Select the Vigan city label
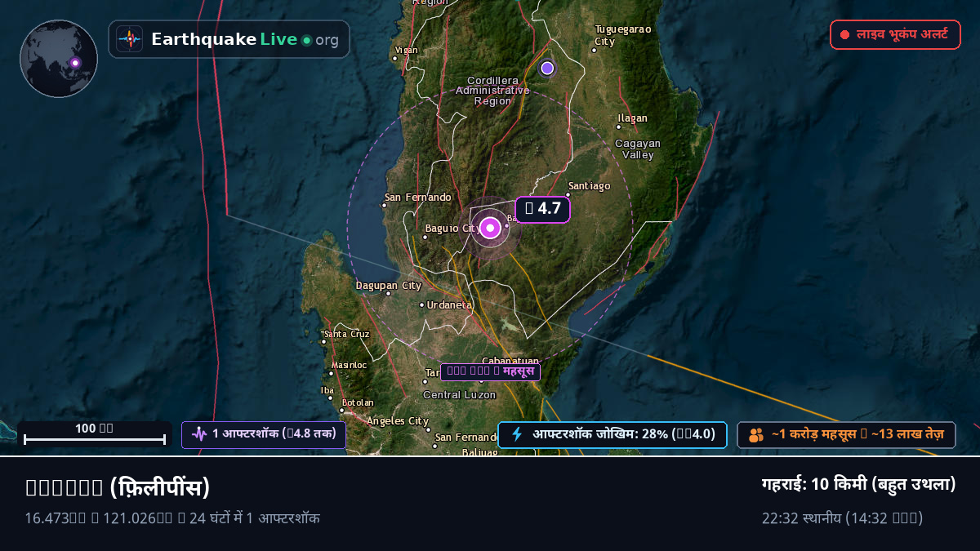Image resolution: width=980 pixels, height=551 pixels. coord(406,50)
